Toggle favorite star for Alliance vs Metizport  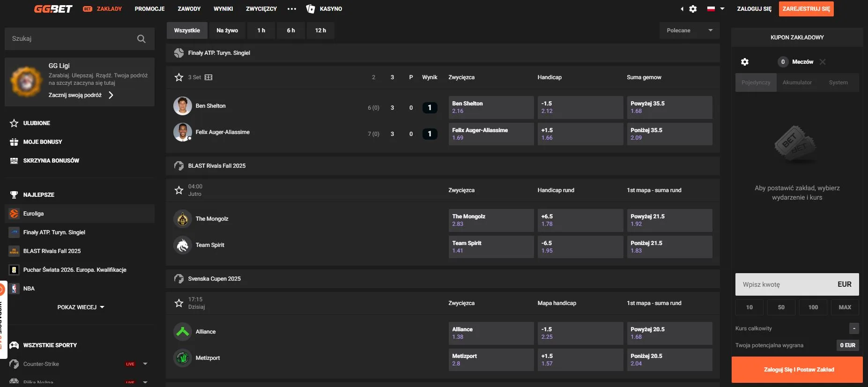[x=178, y=303]
